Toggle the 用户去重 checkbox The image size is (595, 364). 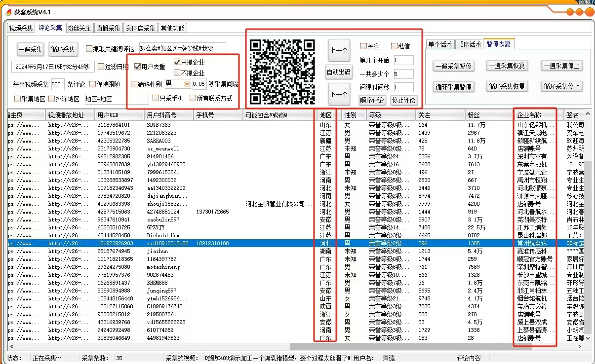(138, 67)
